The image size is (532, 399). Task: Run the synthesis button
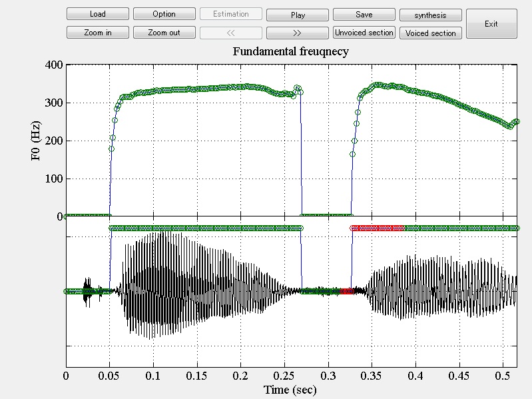pyautogui.click(x=431, y=15)
